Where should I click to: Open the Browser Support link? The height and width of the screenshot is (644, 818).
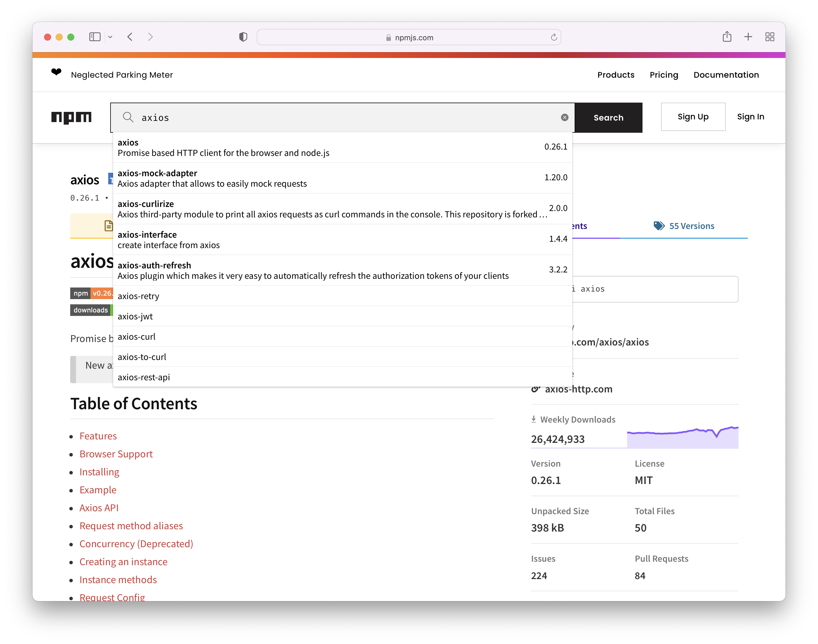[x=116, y=454]
